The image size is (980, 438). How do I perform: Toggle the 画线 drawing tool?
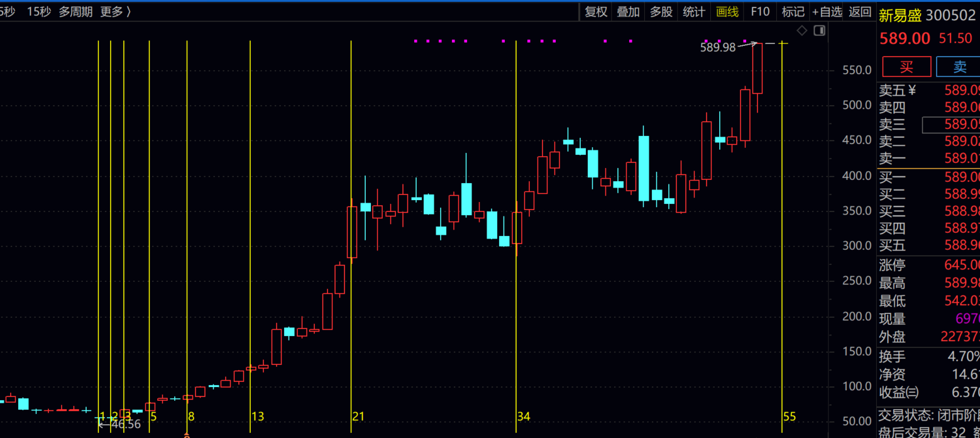(727, 12)
